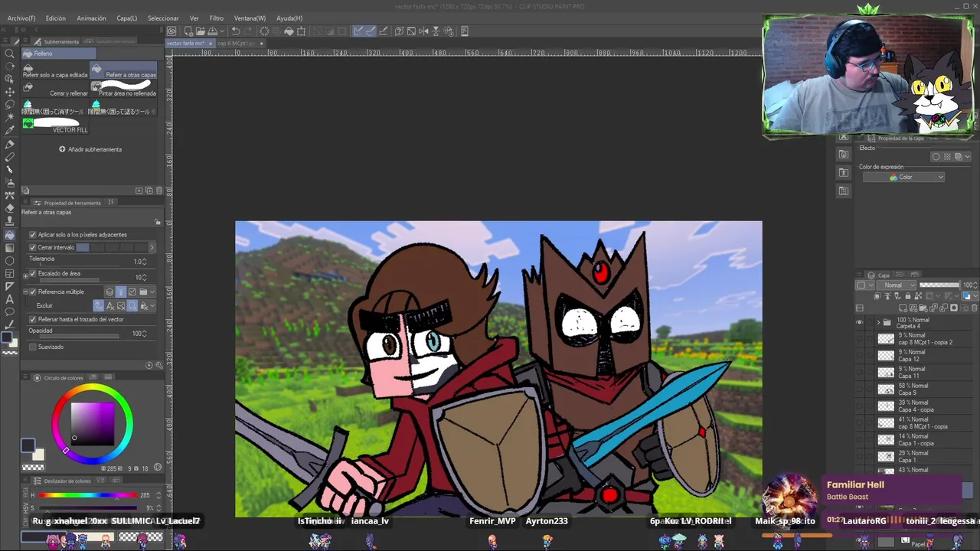Image resolution: width=980 pixels, height=551 pixels.
Task: Click the Redo arrow in command bar
Action: pyautogui.click(x=248, y=31)
